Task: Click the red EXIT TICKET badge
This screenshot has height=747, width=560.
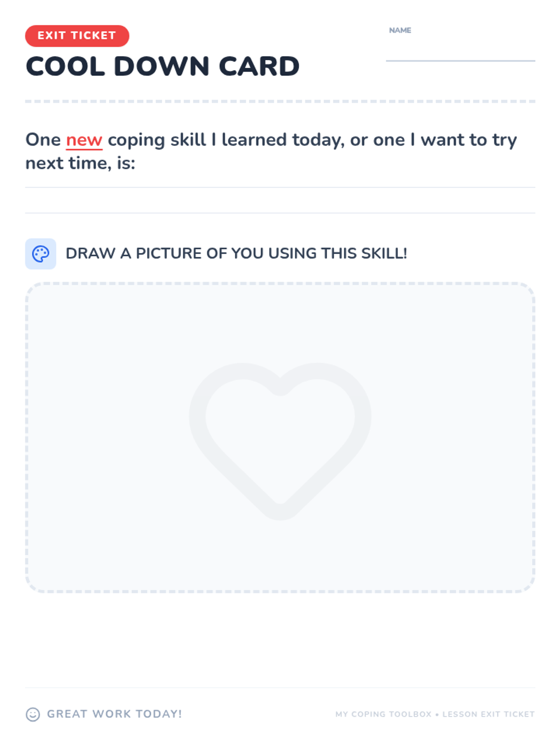Action: (x=77, y=36)
